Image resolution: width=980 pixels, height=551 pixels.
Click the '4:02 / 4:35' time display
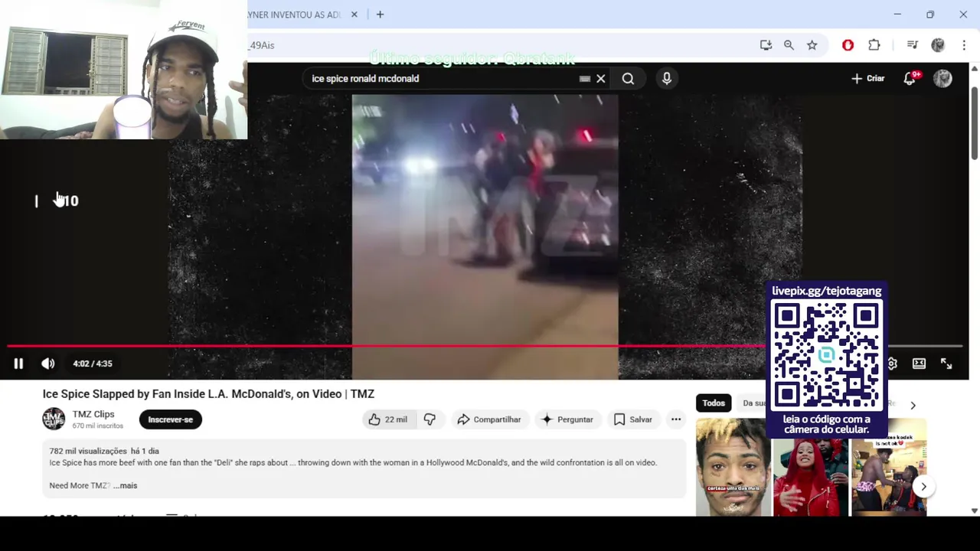(x=93, y=364)
